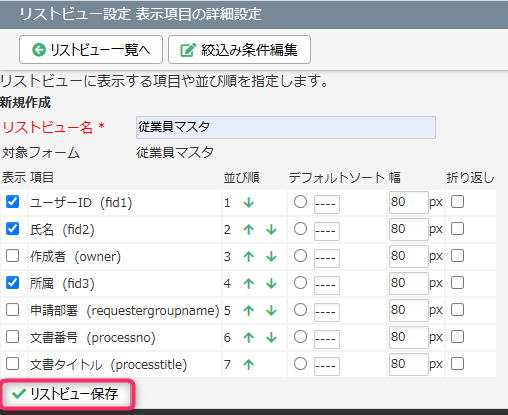Move 申請部署 row down with green arrow
508x415 pixels.
271,310
